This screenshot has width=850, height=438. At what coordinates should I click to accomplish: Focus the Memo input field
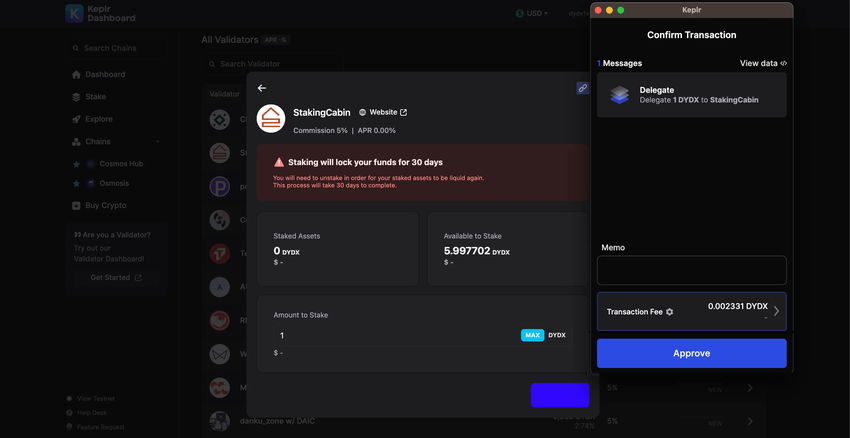(x=691, y=270)
